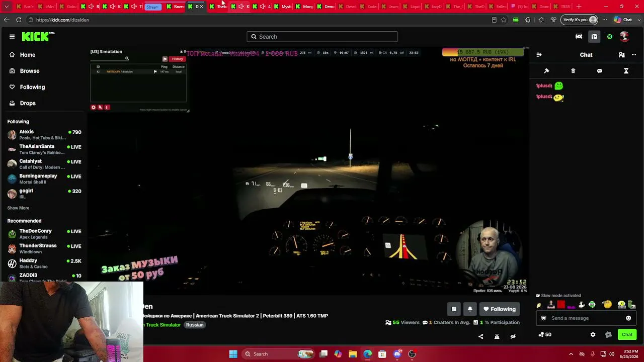Click the browser address bar URL

pos(62,20)
